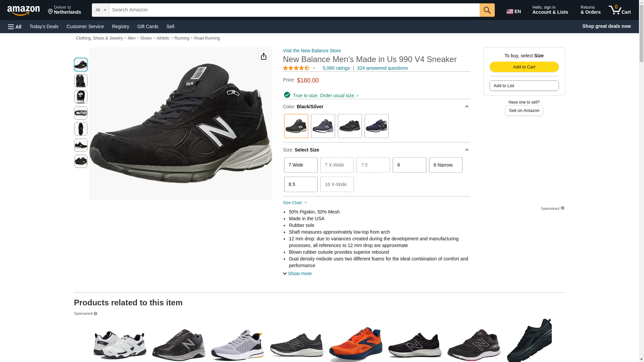The image size is (644, 362).
Task: Click the search magnifier button
Action: [x=487, y=10]
